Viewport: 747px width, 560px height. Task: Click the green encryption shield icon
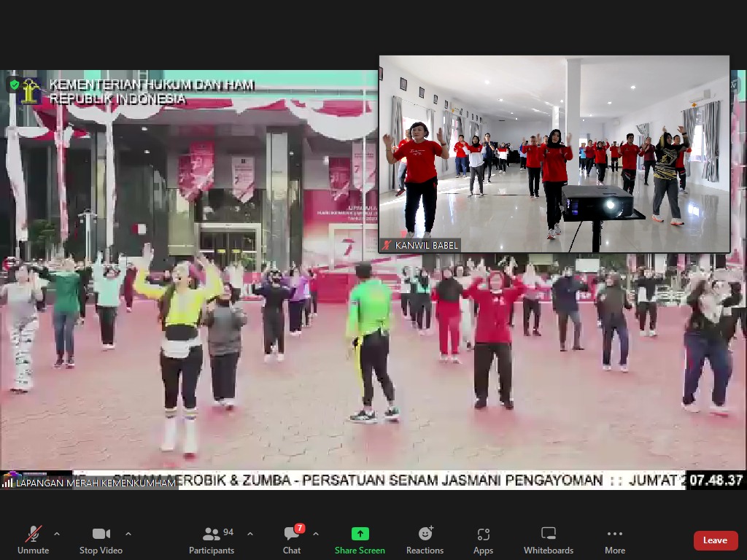coord(14,85)
